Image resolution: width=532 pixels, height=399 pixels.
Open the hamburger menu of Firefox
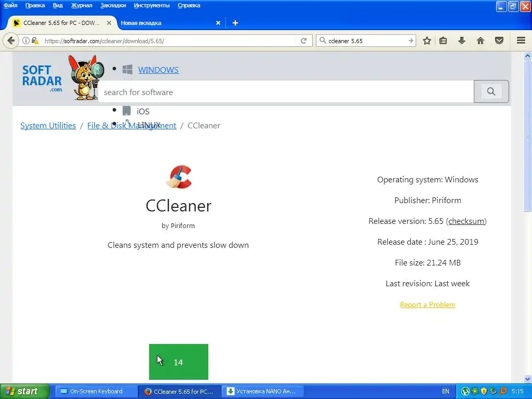pos(521,41)
